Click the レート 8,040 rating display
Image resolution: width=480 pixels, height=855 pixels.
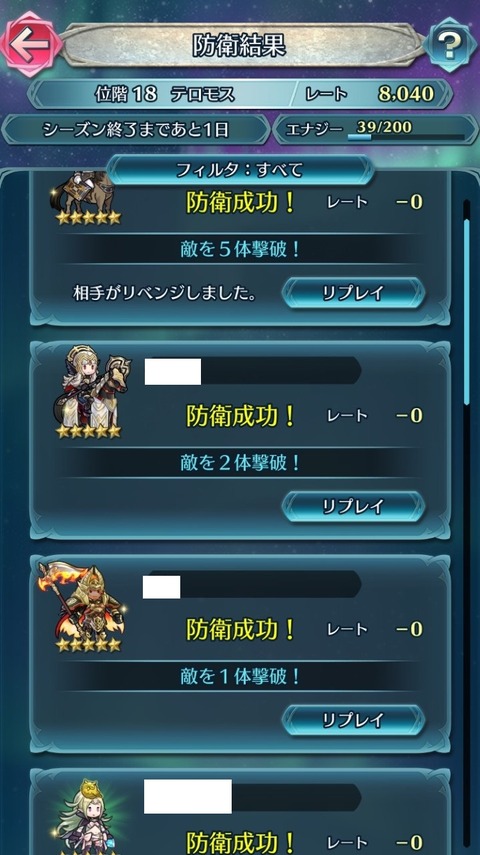click(370, 94)
